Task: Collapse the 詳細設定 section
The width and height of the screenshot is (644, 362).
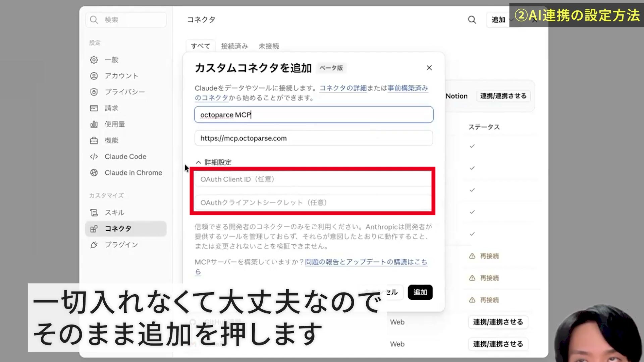Action: pyautogui.click(x=214, y=162)
